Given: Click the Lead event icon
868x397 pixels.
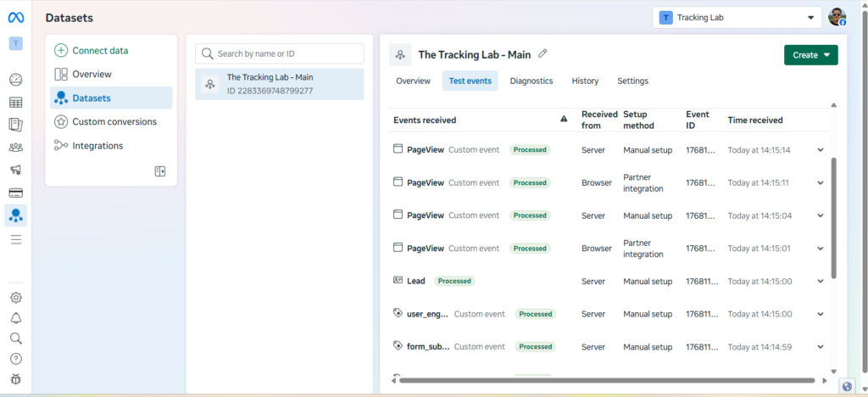Looking at the screenshot, I should 398,280.
